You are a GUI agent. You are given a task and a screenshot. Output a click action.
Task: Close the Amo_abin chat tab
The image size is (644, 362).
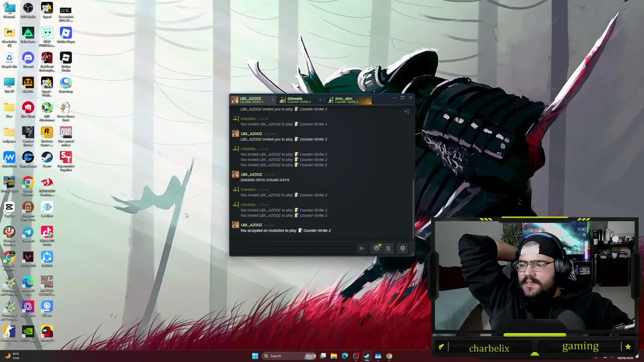coord(368,101)
